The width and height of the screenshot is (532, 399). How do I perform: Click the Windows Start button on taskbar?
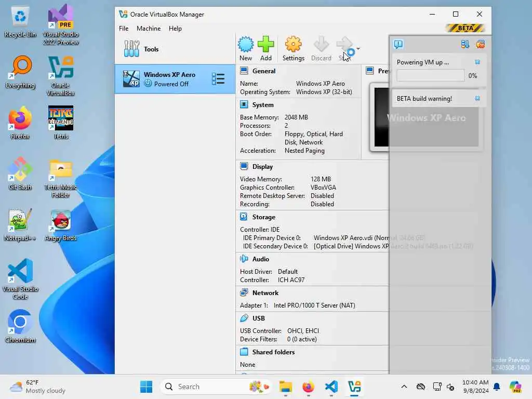[146, 387]
